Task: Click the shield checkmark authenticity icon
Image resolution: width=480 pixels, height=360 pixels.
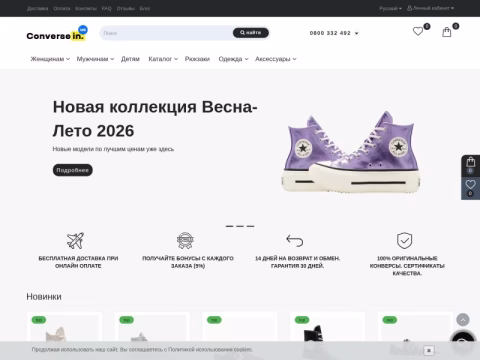Action: [404, 240]
